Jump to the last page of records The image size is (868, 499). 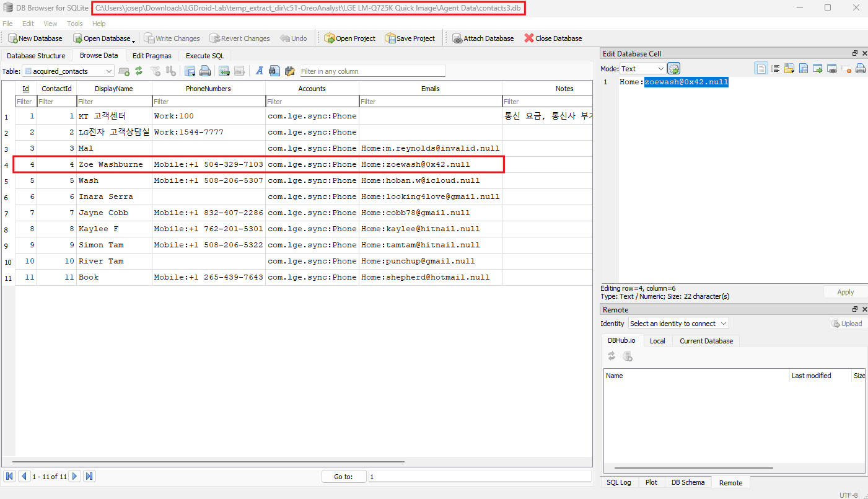tap(89, 476)
